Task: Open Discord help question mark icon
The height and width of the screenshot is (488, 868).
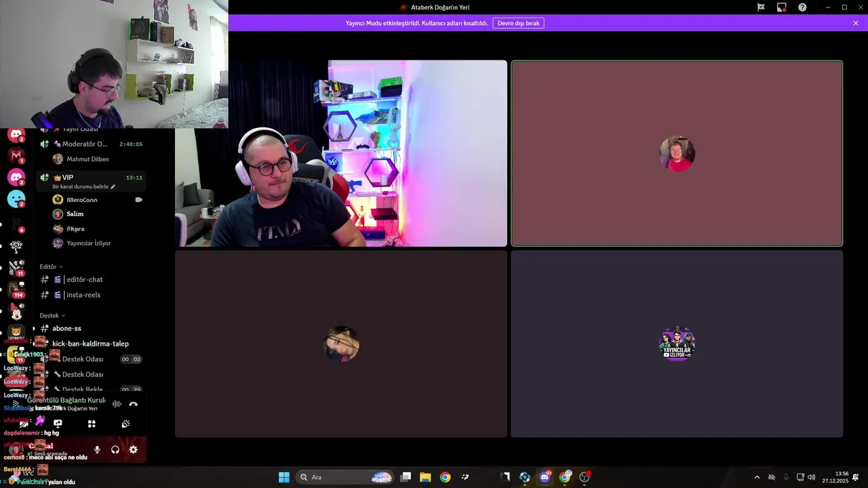Action: (x=802, y=7)
